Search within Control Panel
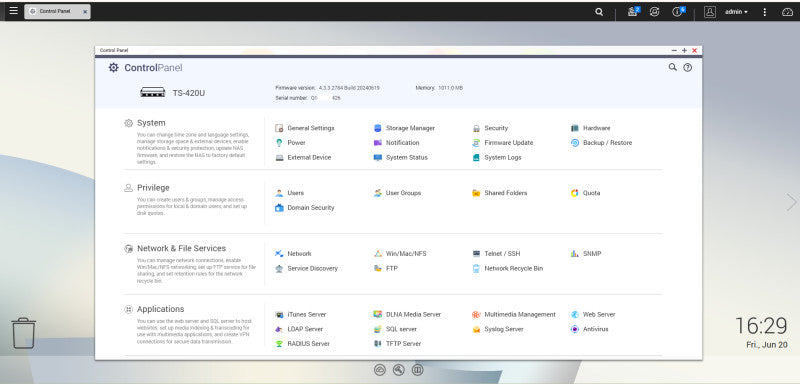This screenshot has height=384, width=800. coord(672,67)
